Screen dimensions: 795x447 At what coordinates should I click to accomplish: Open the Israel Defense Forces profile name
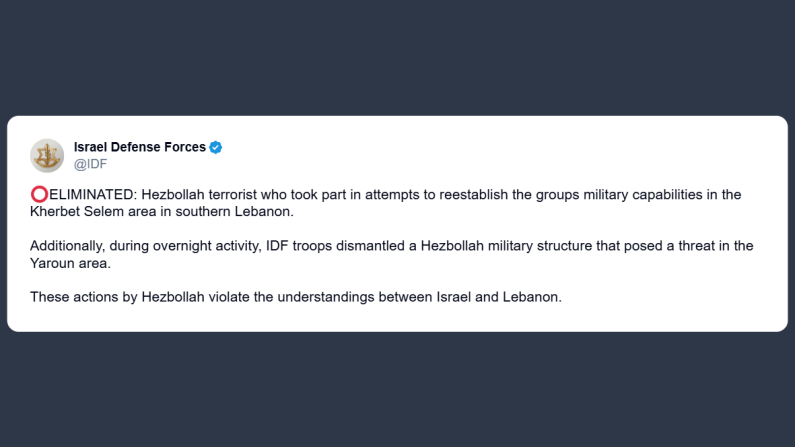140,147
